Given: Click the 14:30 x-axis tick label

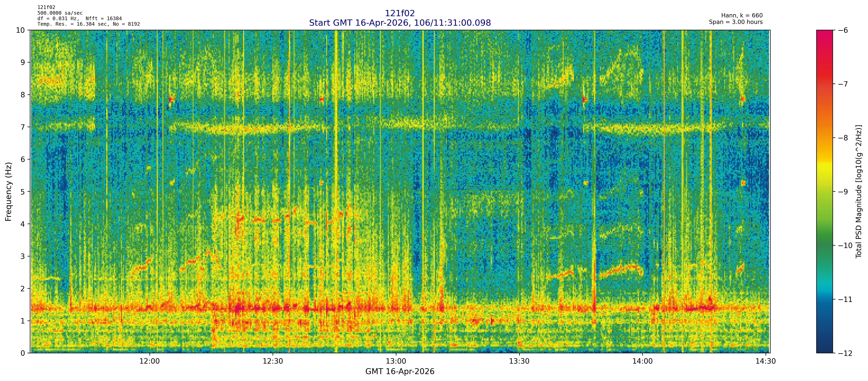Looking at the screenshot, I should pos(766,362).
